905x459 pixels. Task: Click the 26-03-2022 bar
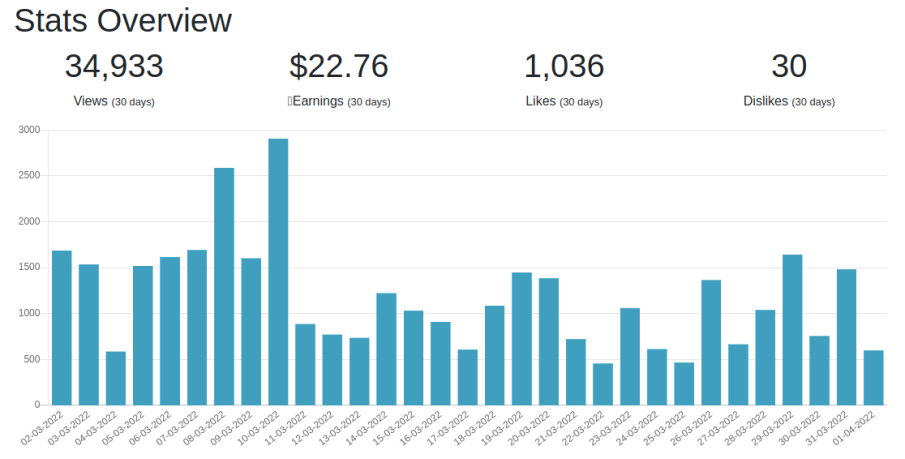click(711, 342)
